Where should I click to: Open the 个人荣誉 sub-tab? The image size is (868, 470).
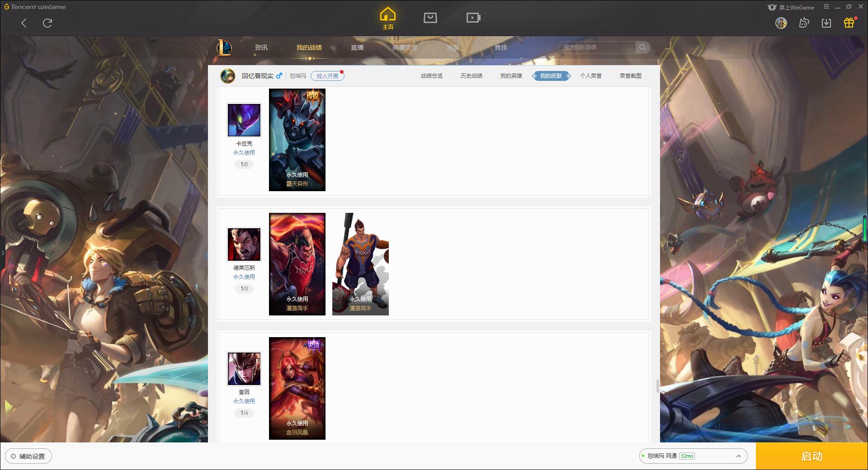click(591, 76)
